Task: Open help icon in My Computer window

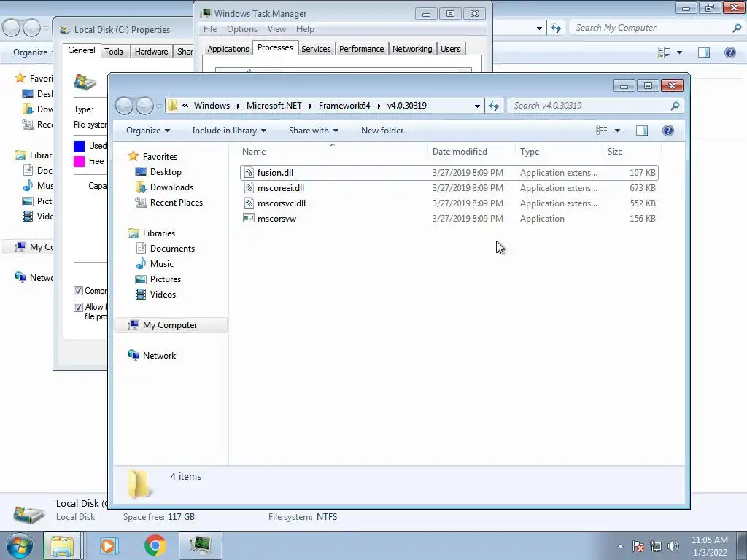Action: [729, 52]
